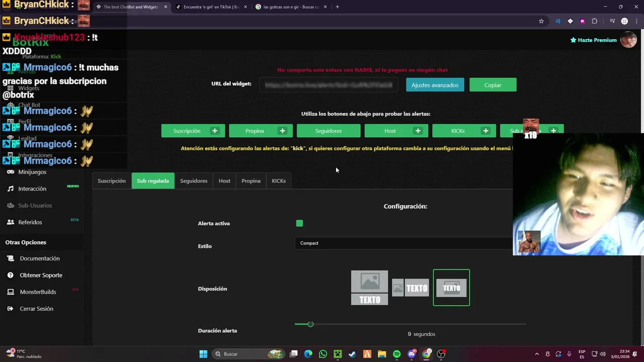The width and height of the screenshot is (644, 362).
Task: Switch to the Suscripción alert tab
Action: coord(112,181)
